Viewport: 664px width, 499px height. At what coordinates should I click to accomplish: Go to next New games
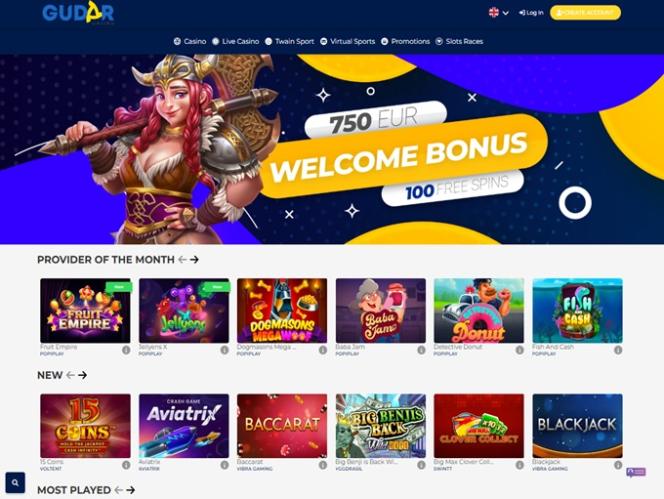(x=83, y=375)
